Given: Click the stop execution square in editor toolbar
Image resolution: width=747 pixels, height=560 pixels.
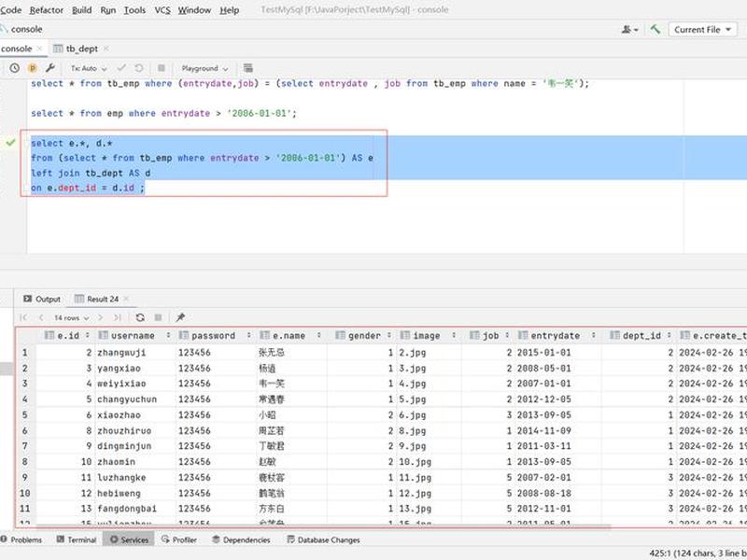Looking at the screenshot, I should coord(161,67).
